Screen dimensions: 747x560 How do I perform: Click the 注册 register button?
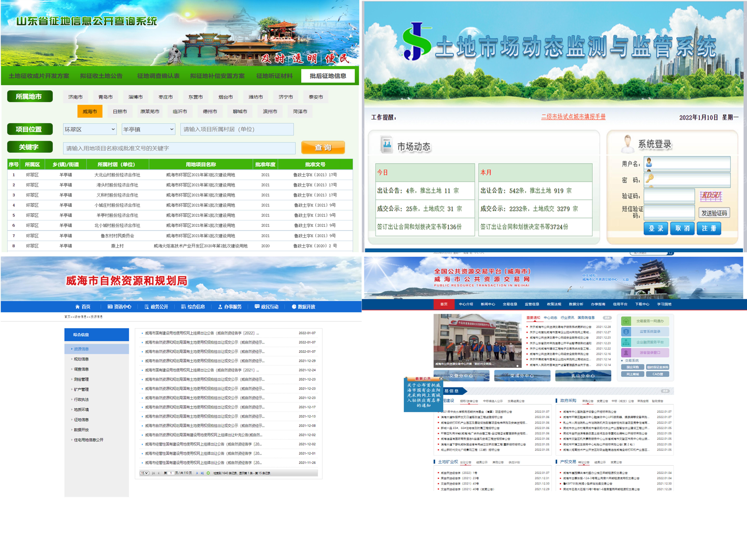[709, 229]
